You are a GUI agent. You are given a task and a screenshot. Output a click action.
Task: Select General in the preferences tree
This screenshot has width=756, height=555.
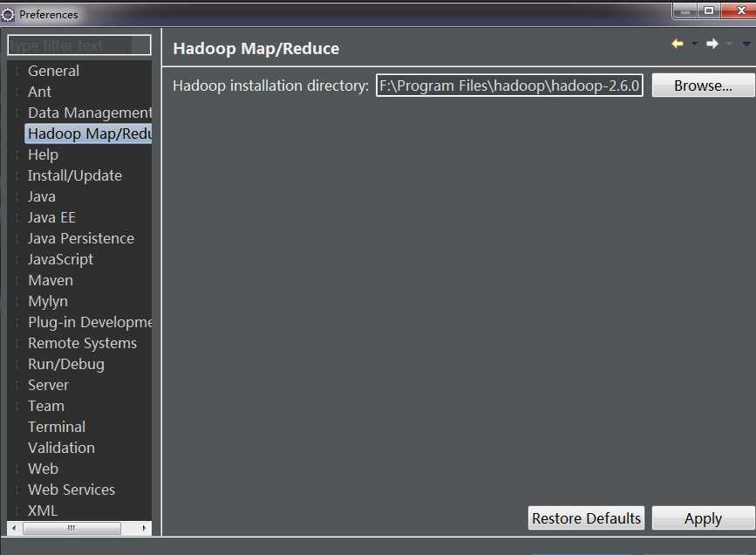(x=53, y=71)
